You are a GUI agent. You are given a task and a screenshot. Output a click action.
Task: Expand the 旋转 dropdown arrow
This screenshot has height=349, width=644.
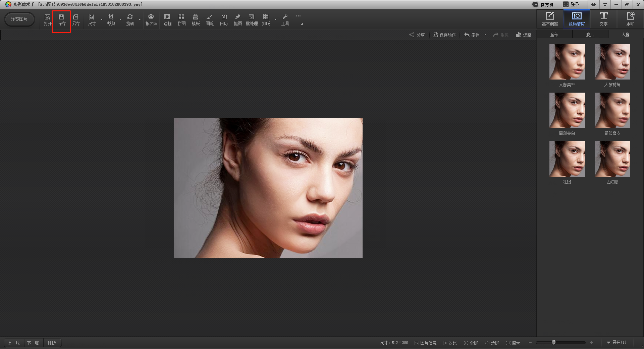(x=140, y=19)
